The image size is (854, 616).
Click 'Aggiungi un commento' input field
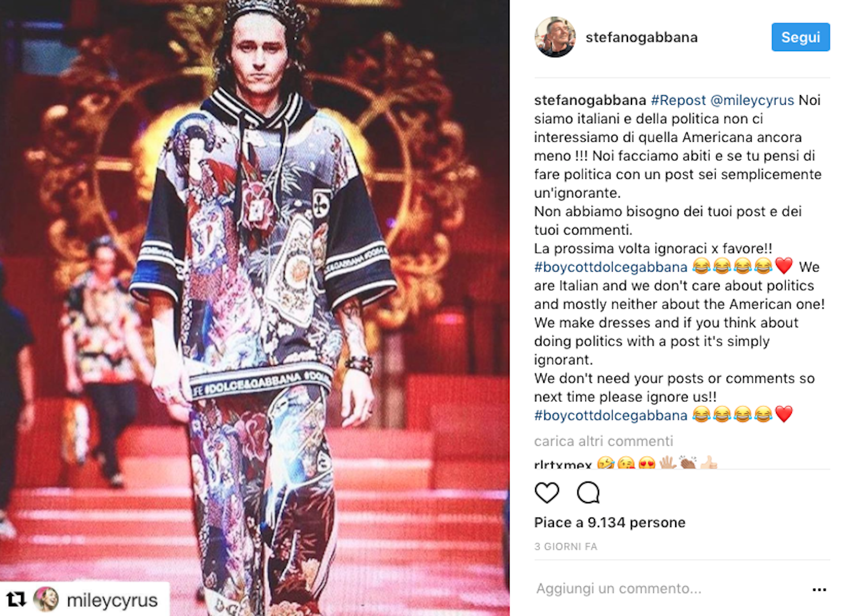tap(669, 589)
